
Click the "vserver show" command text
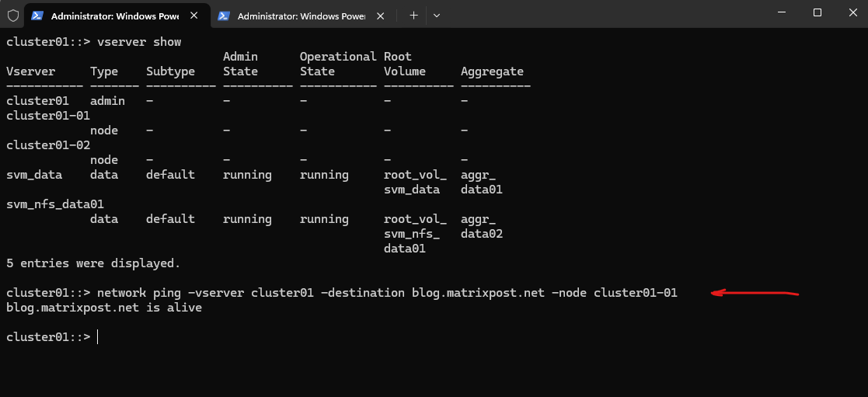coord(139,41)
